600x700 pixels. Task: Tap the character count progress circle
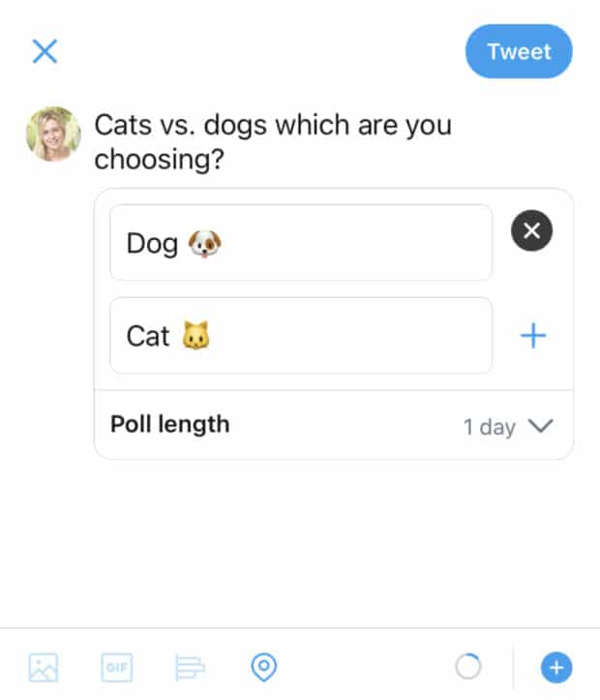pyautogui.click(x=467, y=667)
